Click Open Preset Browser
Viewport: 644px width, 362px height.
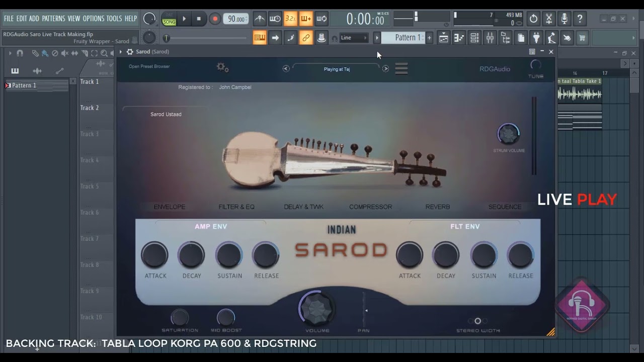click(x=149, y=66)
